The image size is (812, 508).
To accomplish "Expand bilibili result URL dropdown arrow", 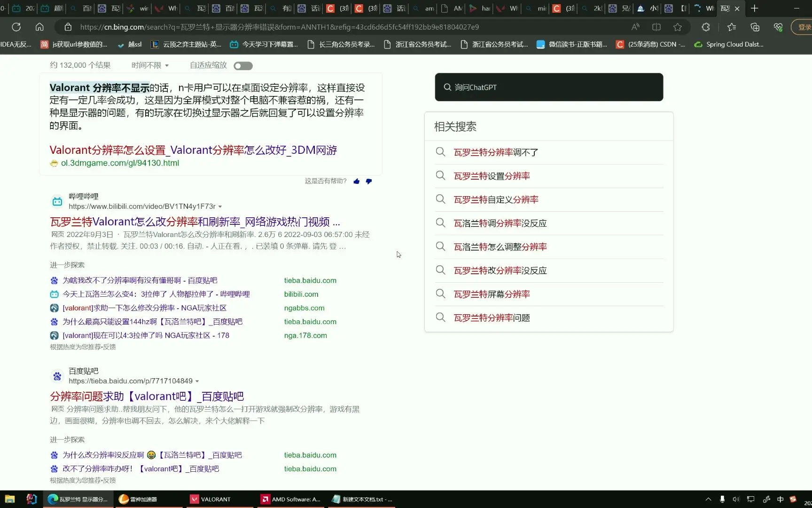I will coord(220,206).
